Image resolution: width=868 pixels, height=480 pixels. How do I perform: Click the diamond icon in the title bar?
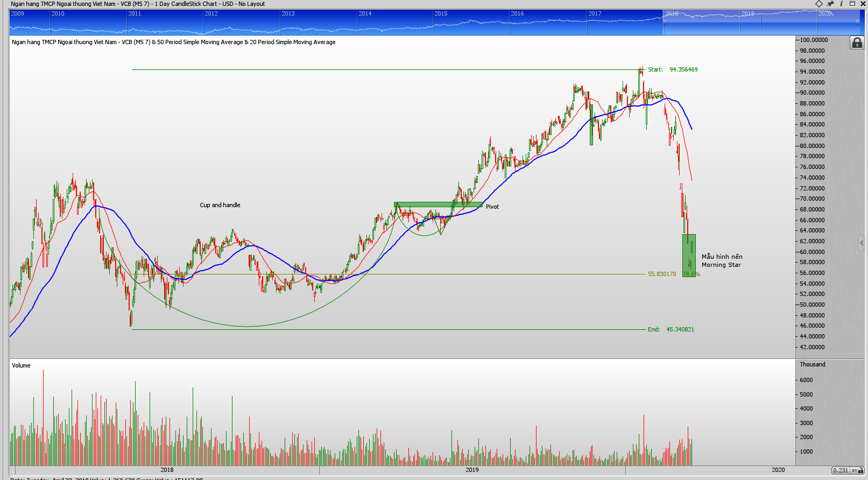tap(818, 4)
